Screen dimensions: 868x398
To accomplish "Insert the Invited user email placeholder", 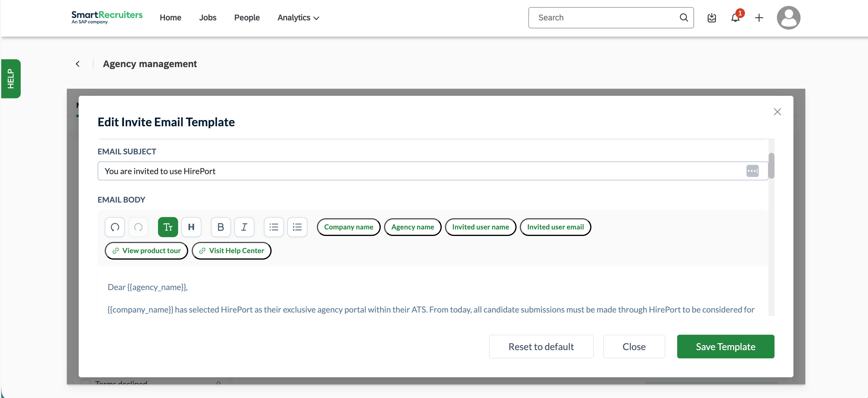I will click(x=555, y=227).
